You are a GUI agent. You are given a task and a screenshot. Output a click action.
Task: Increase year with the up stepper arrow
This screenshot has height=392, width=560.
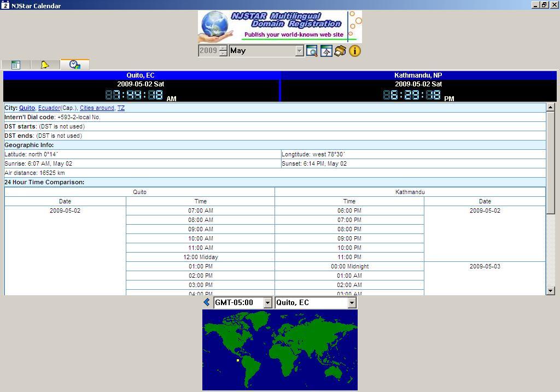(223, 48)
